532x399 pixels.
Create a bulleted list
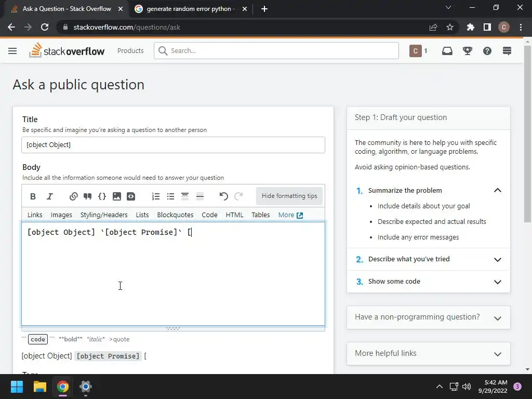pos(170,196)
